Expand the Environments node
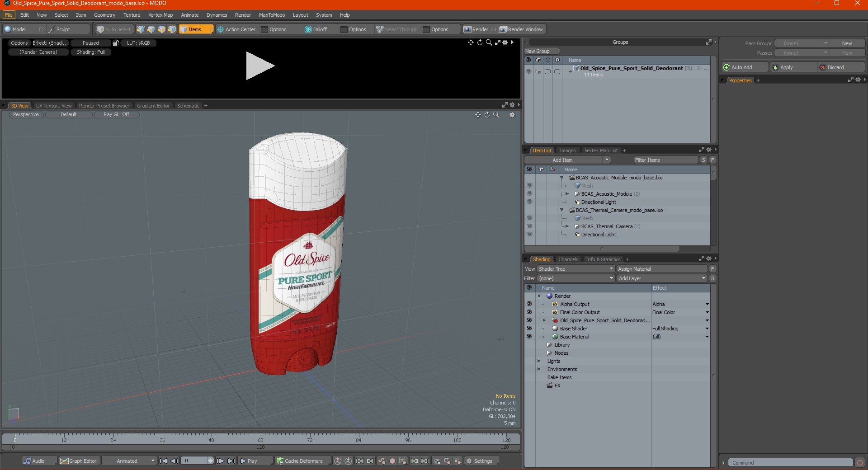Screen dimensions: 868x470 coord(539,369)
